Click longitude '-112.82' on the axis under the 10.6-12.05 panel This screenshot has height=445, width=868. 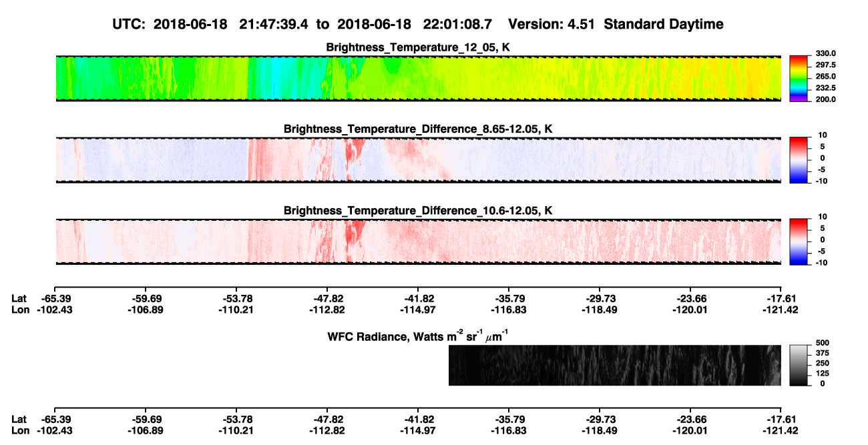(327, 309)
